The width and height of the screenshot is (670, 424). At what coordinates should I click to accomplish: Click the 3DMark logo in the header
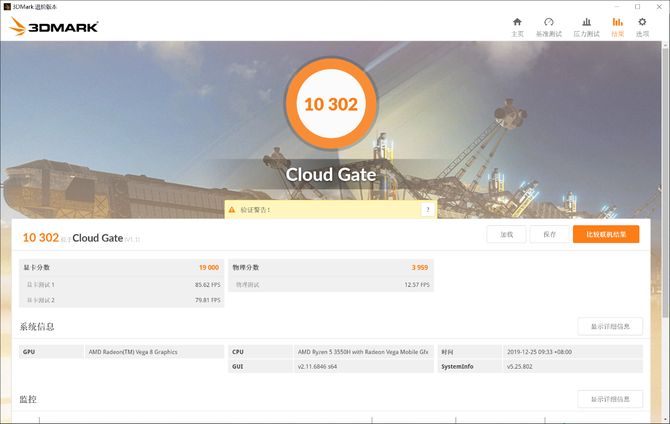click(53, 26)
